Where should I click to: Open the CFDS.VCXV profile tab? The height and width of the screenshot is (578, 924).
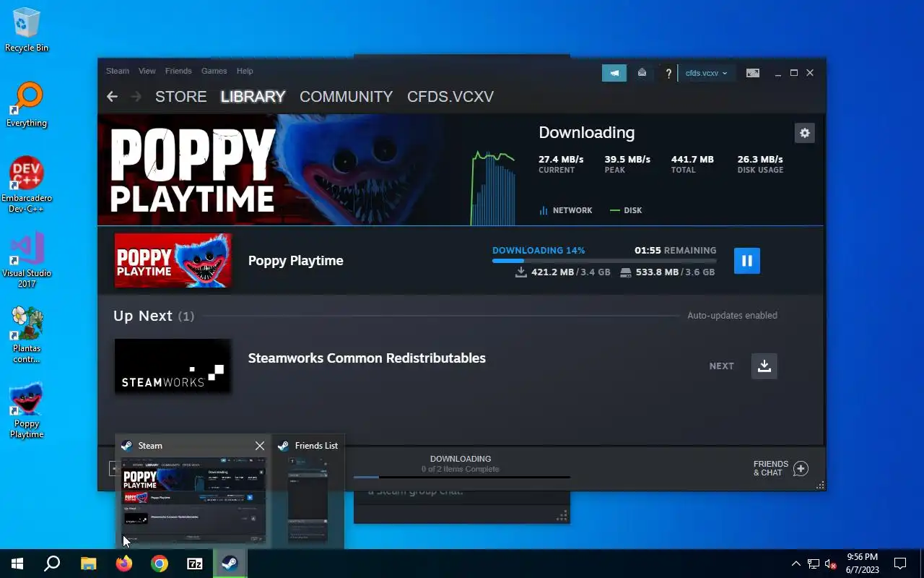450,97
